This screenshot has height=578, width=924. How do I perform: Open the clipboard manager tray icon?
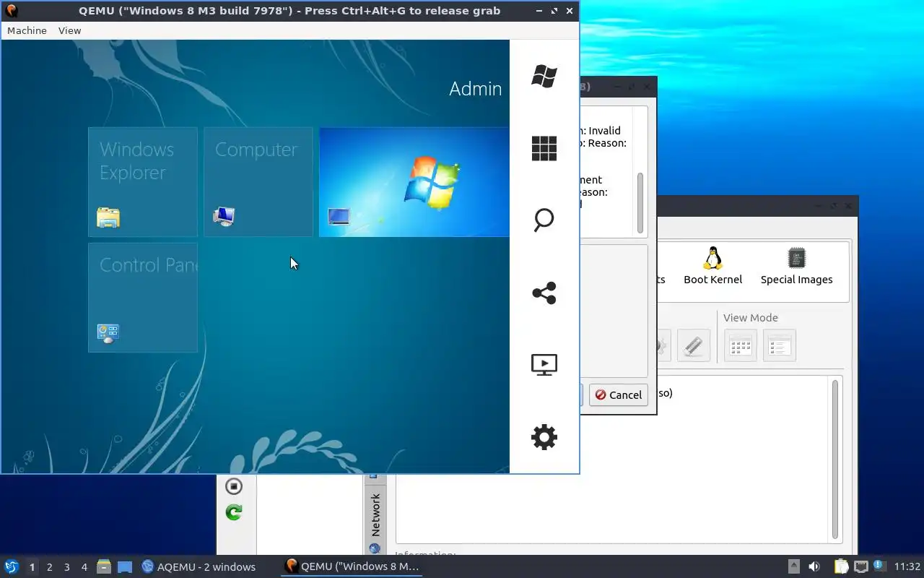(x=841, y=566)
